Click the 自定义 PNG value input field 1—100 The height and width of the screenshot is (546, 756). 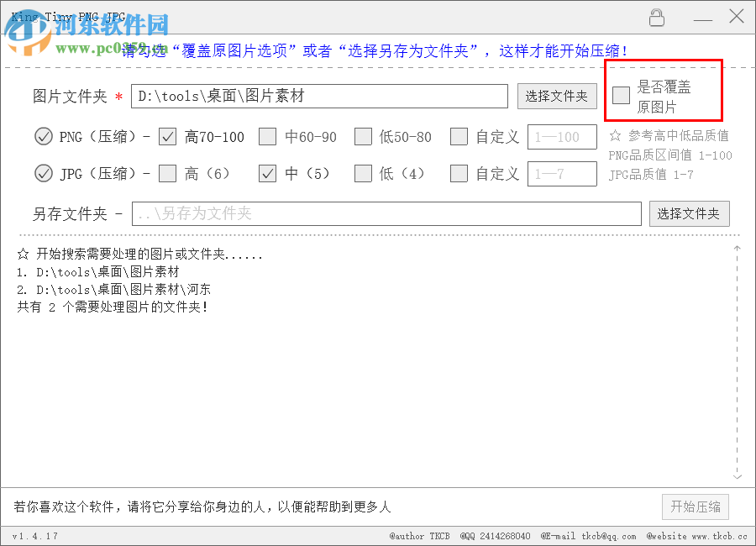[561, 136]
